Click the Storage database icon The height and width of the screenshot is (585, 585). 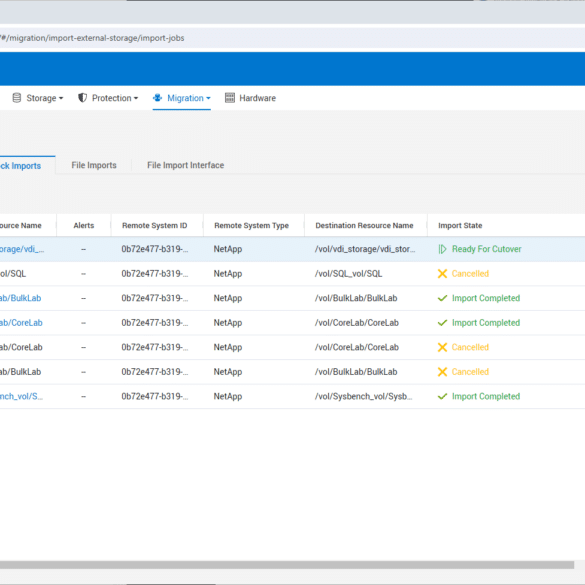(x=17, y=98)
